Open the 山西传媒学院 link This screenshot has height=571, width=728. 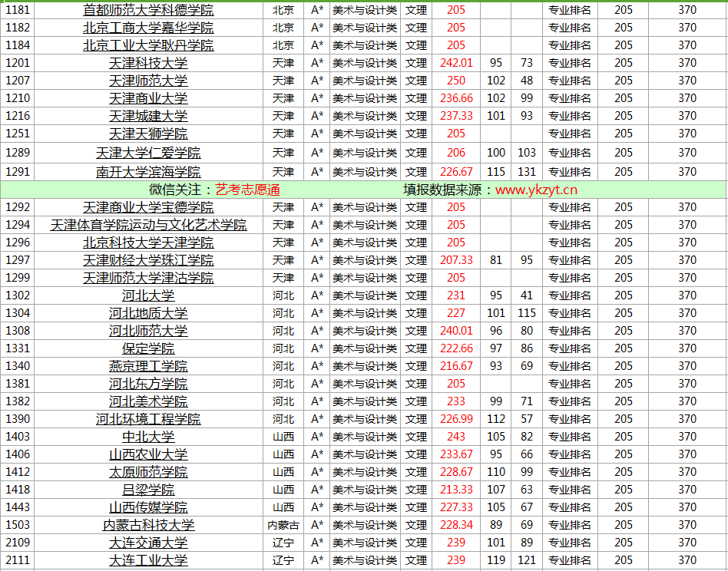[x=148, y=507]
